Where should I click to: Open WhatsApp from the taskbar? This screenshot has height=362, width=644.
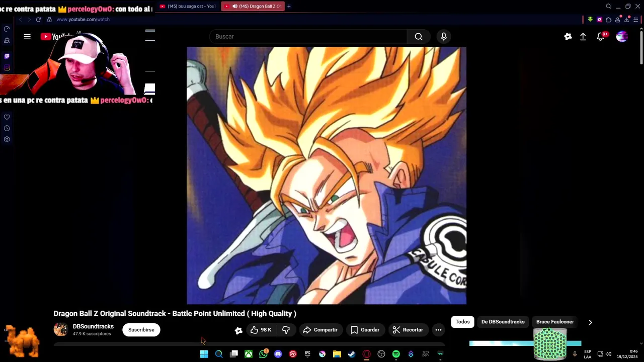pos(263,354)
